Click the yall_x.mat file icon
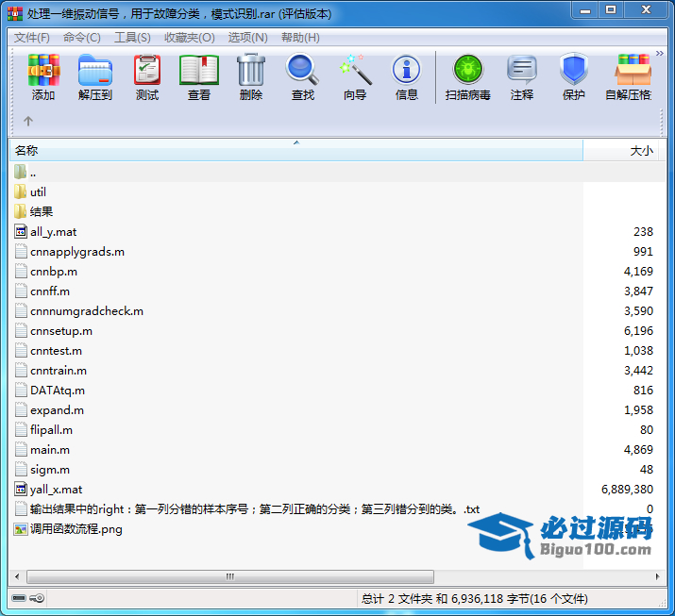Viewport: 675px width, 616px height. [21, 489]
